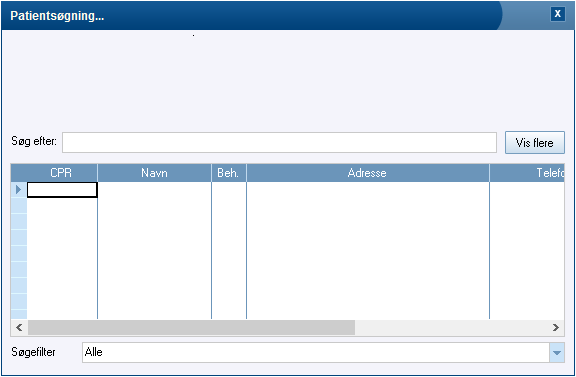The image size is (576, 377).
Task: Open the Søgefilter dropdown arrow
Action: point(557,353)
